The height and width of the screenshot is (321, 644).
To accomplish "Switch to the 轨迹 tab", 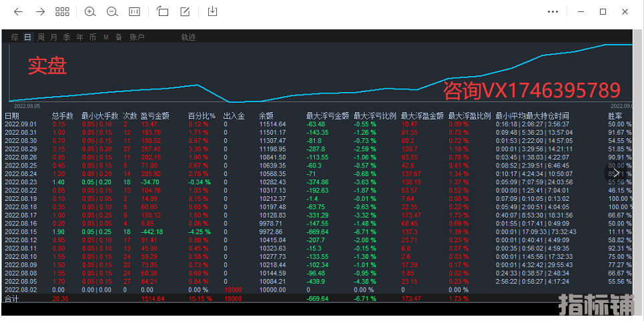I will [188, 37].
